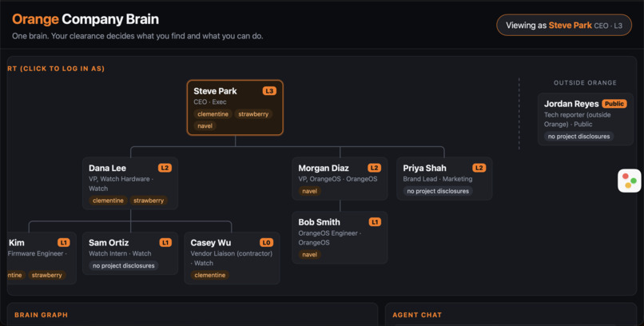Click navel tag on Bob Smith card

pos(310,255)
